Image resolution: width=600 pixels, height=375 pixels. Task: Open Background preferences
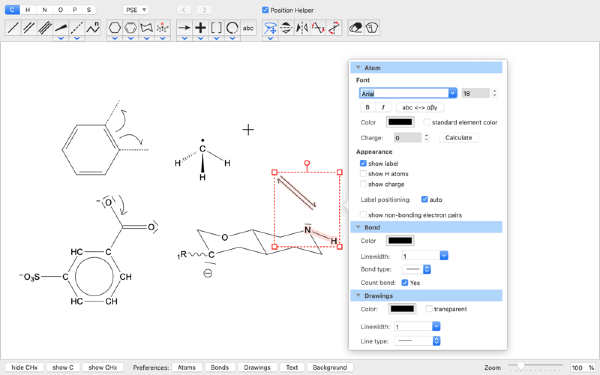pos(330,367)
